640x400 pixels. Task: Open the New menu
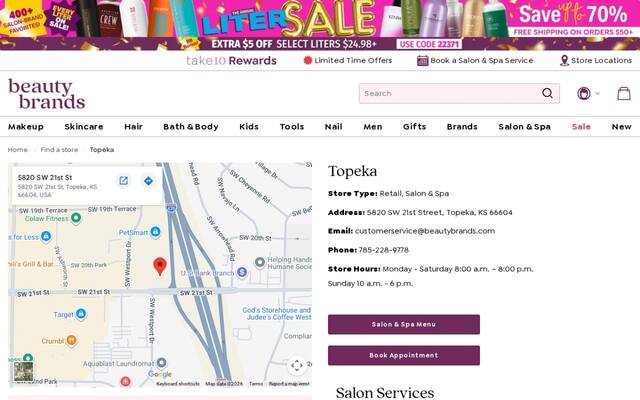tap(622, 127)
